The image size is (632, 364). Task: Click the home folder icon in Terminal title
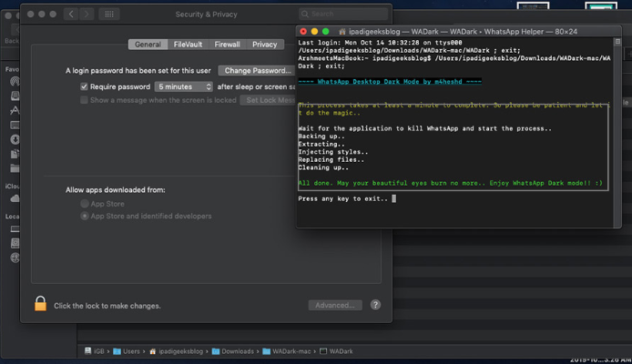341,32
